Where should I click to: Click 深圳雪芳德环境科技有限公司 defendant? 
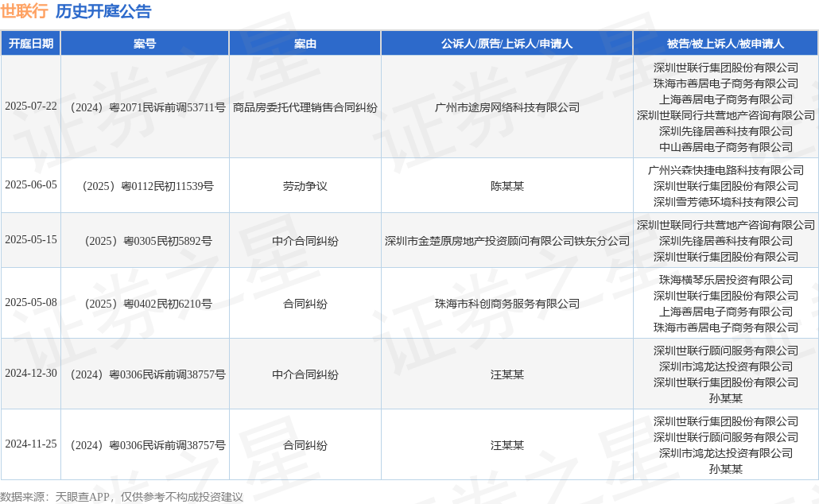tap(726, 202)
